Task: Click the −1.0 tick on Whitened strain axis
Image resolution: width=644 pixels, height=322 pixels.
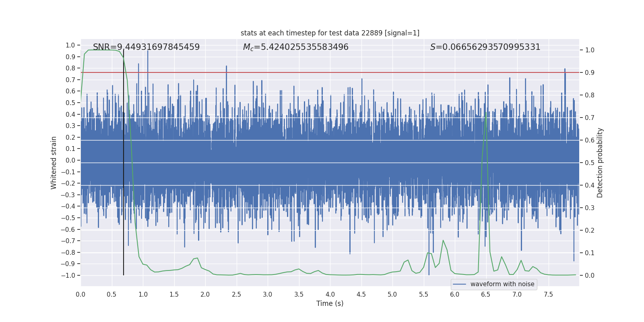Action: [70, 275]
